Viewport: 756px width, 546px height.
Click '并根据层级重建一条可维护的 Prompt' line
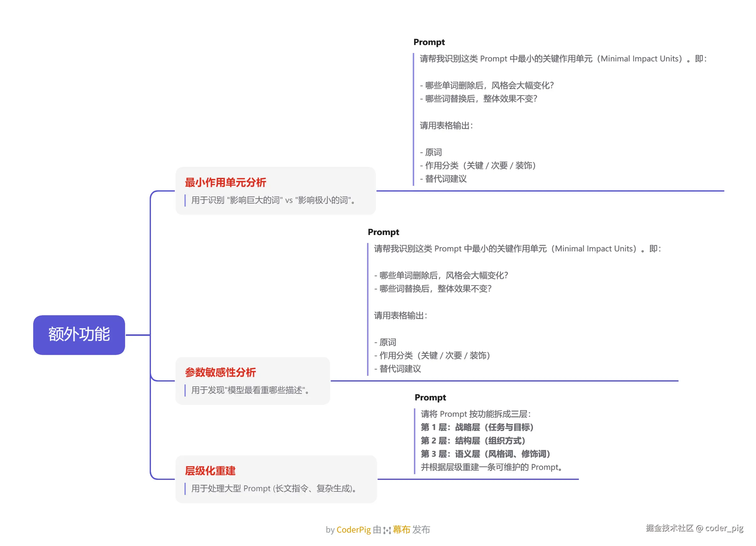(x=492, y=467)
